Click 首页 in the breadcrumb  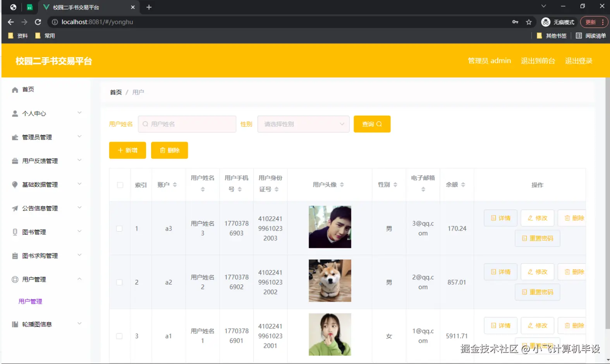(x=116, y=92)
